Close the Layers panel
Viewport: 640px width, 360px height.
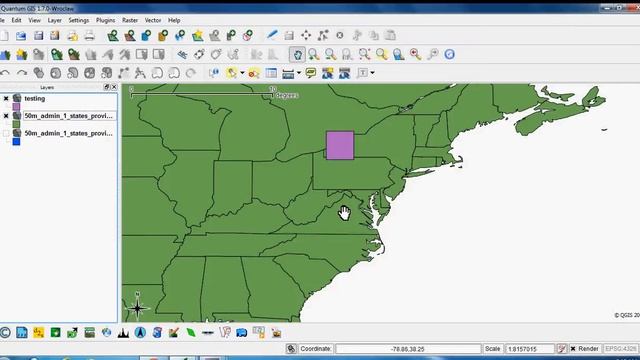click(x=114, y=87)
